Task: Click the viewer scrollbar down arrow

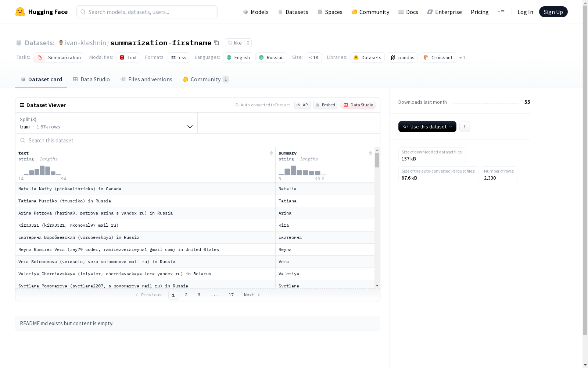Action: pyautogui.click(x=377, y=286)
